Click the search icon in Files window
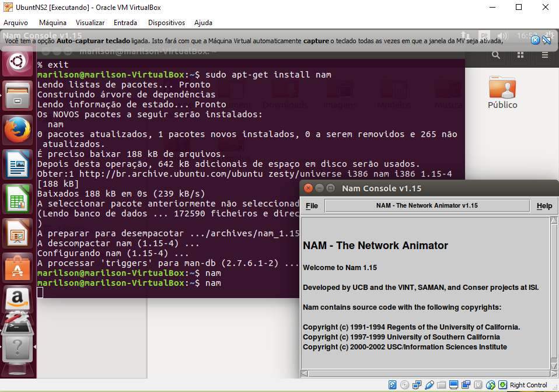 coord(496,55)
